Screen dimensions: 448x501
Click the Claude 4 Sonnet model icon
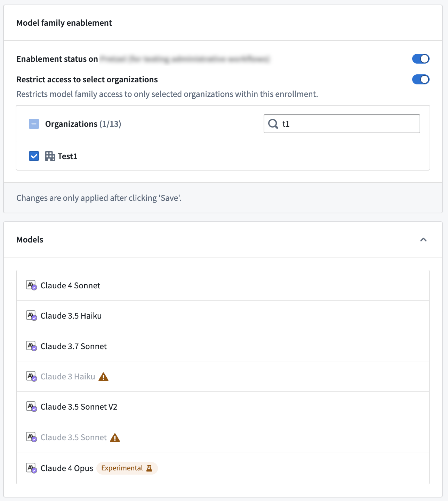coord(31,286)
